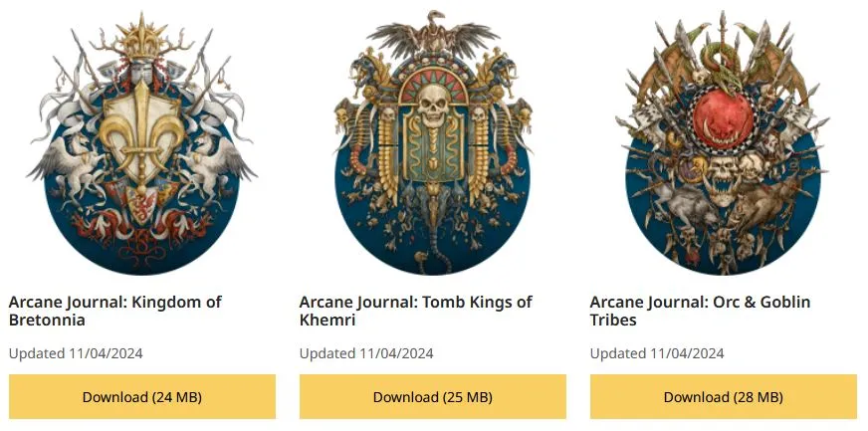The image size is (868, 431).
Task: Open the Orc & Goblin Tribes crest thumbnail
Action: click(x=723, y=142)
